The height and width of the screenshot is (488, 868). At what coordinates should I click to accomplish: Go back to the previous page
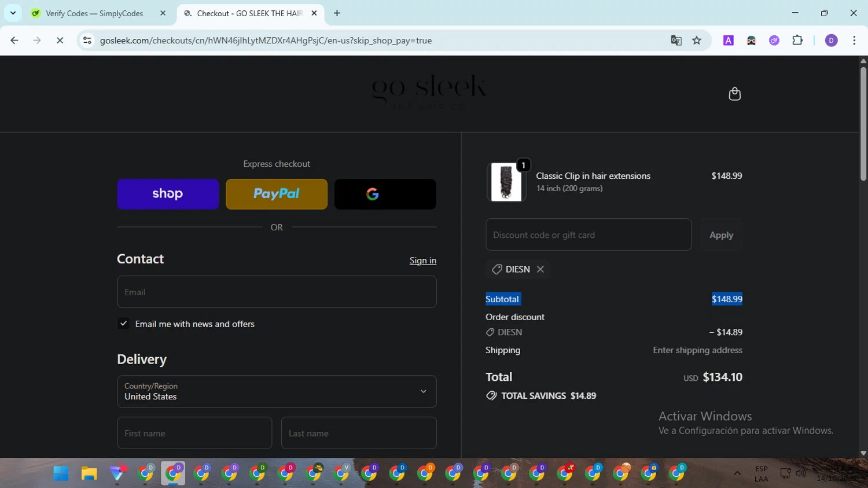(14, 41)
